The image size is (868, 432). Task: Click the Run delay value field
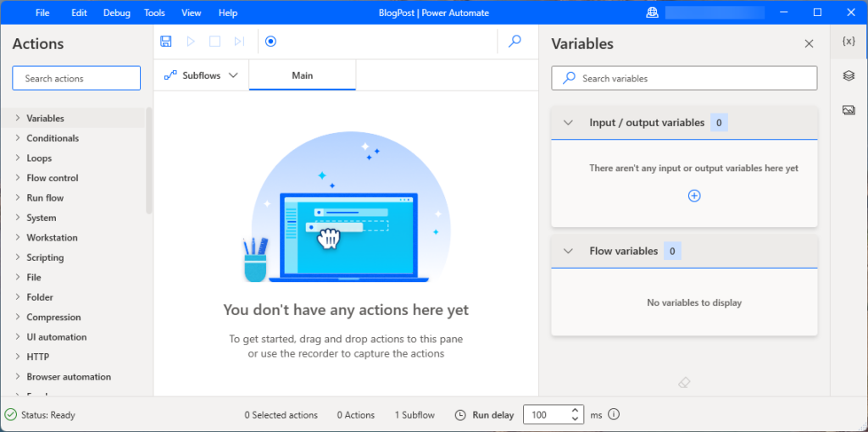pyautogui.click(x=547, y=415)
